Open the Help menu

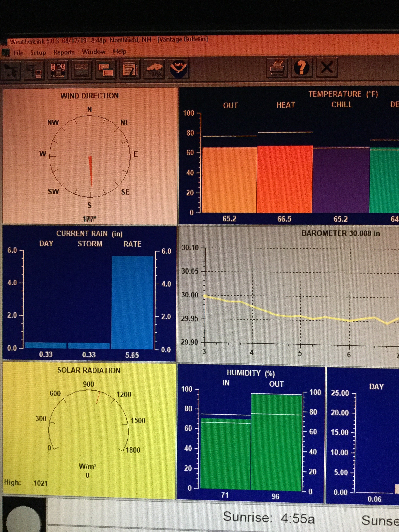(119, 51)
